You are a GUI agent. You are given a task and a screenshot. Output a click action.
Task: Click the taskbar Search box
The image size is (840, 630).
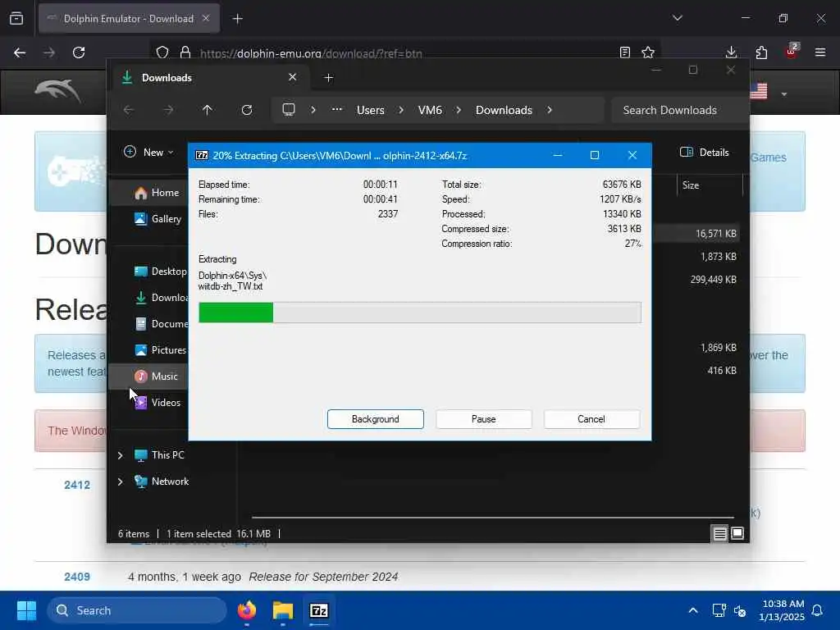pyautogui.click(x=137, y=610)
